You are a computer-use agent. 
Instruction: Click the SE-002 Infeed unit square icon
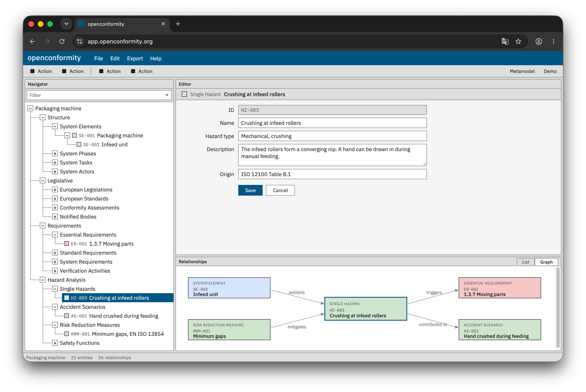[x=79, y=144]
